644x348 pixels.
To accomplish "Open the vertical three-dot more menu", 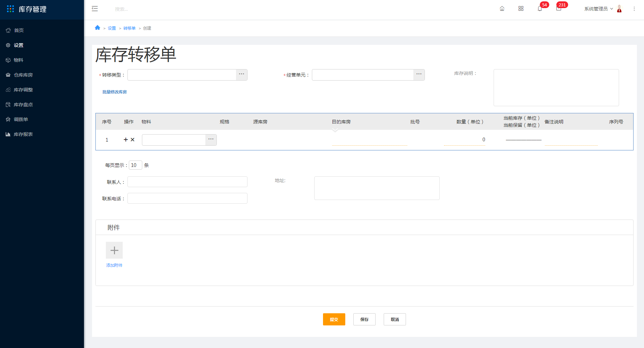I will coord(634,9).
